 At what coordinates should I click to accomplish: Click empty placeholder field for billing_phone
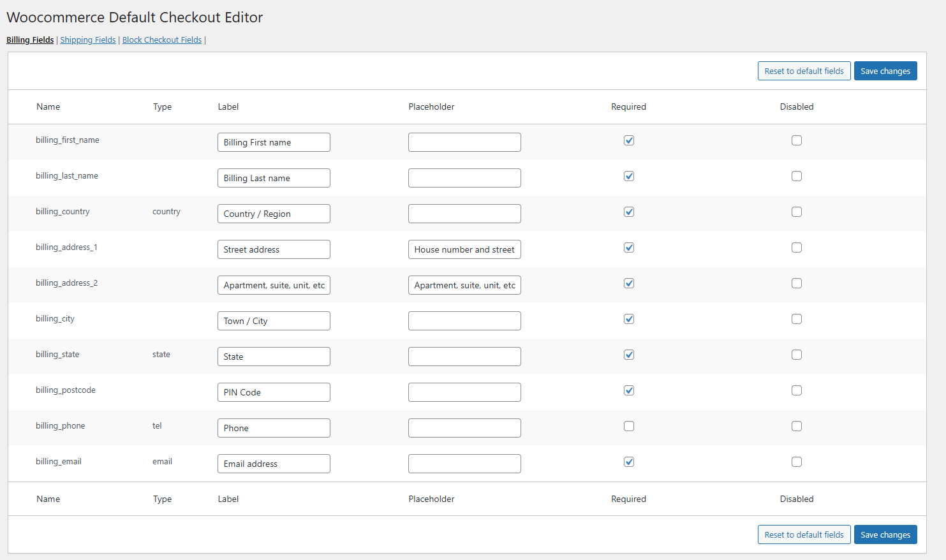click(464, 428)
